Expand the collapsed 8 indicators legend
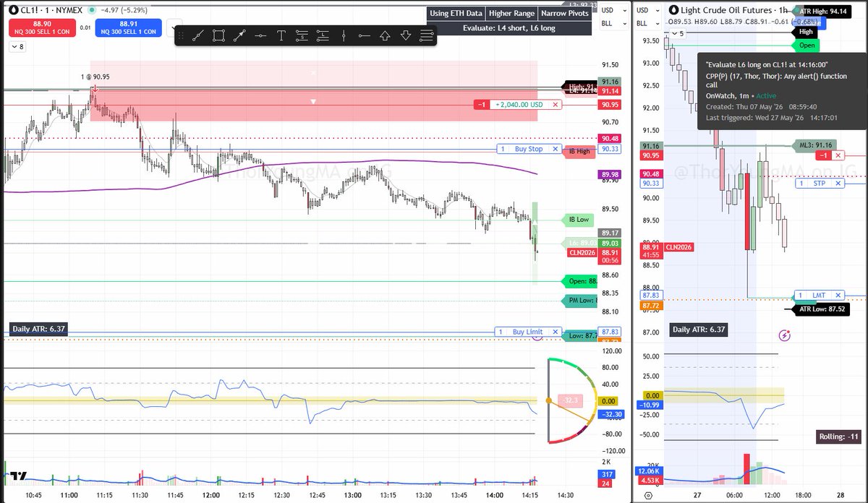This screenshot has height=503, width=868. pos(17,46)
